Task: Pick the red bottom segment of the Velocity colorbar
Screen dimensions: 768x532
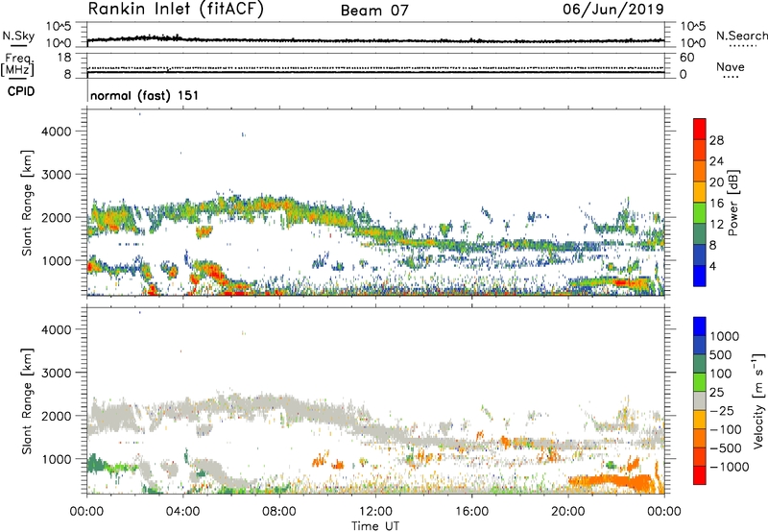Action: pyautogui.click(x=700, y=475)
